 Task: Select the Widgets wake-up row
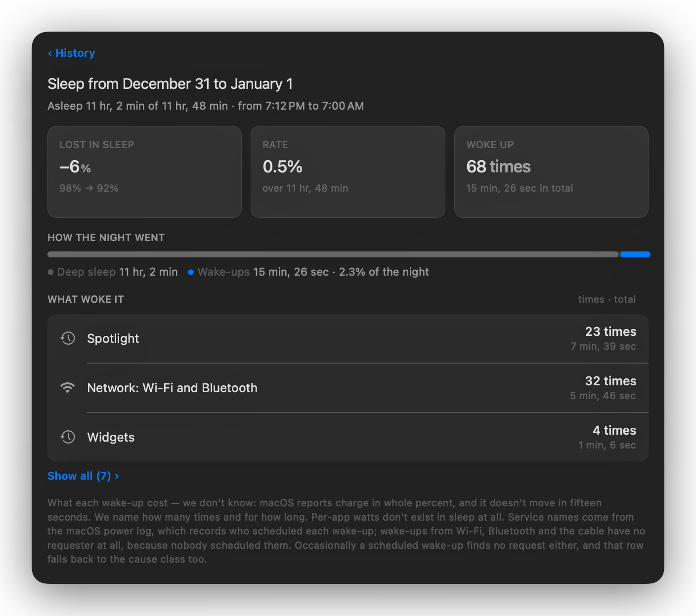[348, 437]
